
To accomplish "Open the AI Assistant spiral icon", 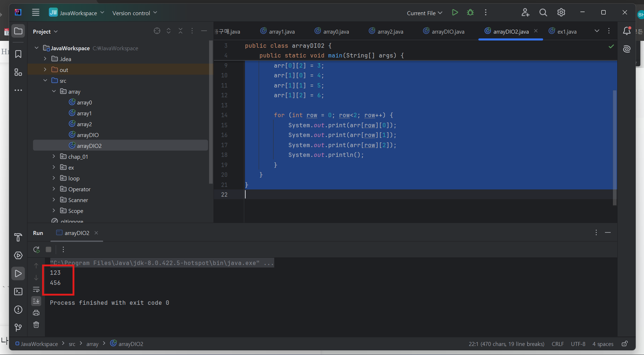I will pyautogui.click(x=627, y=49).
